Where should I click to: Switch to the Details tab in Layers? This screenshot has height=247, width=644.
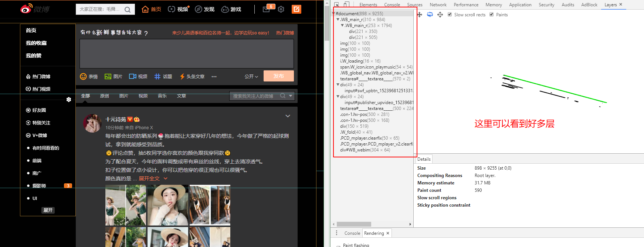424,159
